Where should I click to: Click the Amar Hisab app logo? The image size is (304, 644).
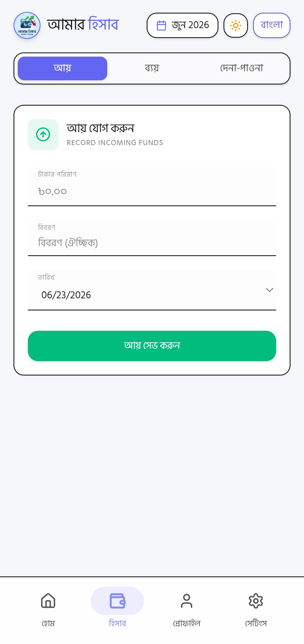(x=27, y=25)
